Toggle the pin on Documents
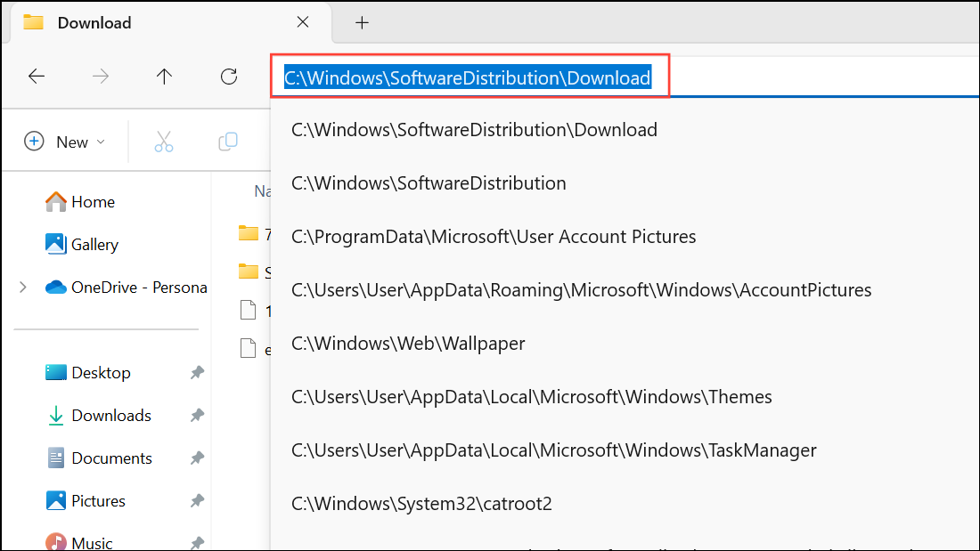 (x=196, y=458)
